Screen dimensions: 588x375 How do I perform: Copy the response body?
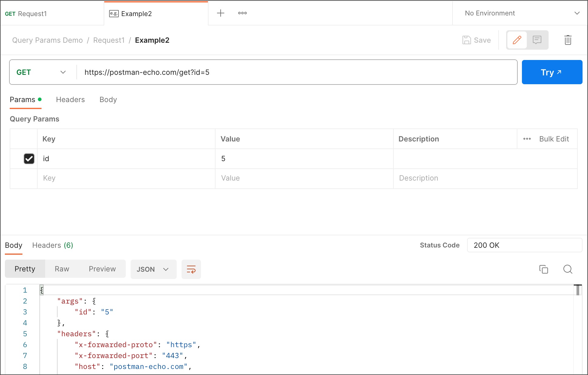click(x=544, y=269)
